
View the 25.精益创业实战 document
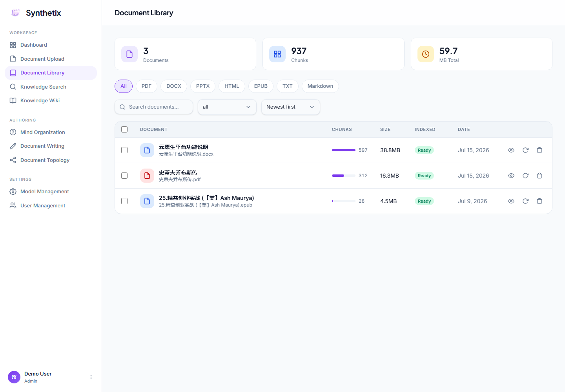(511, 201)
